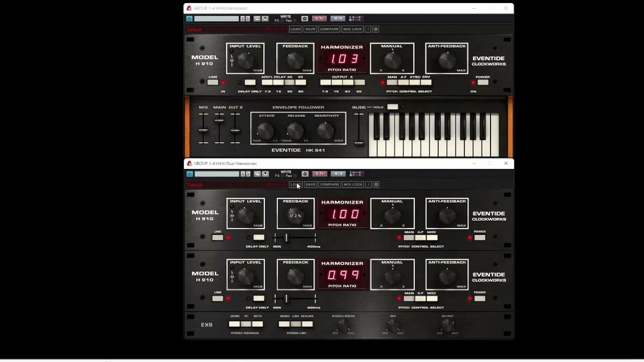This screenshot has width=644, height=362.
Task: Select ENV pitch control on the H910 Harmonizer
Action: coord(426,82)
